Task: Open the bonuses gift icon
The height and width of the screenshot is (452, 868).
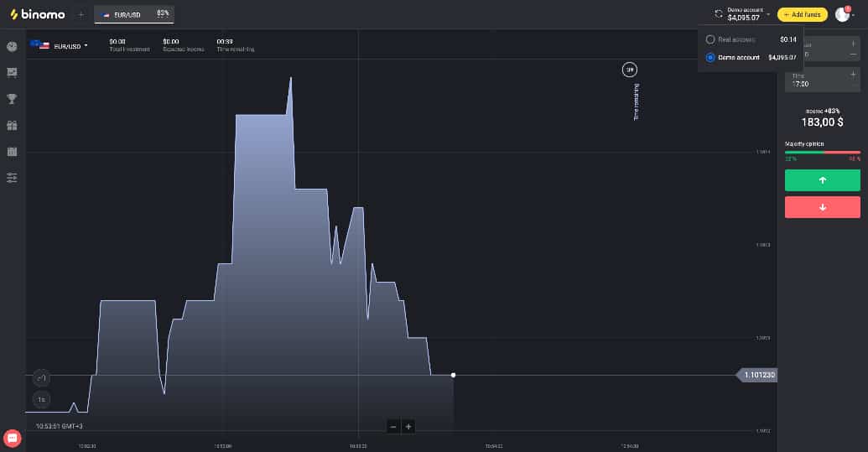Action: pos(12,126)
